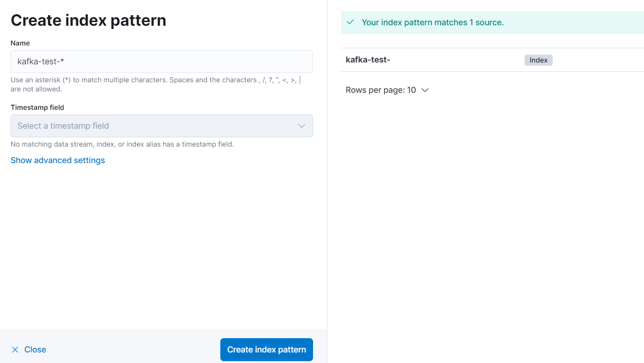Click the 'No matching data stream' help text
Viewport: 644px width, 363px height.
tap(122, 144)
